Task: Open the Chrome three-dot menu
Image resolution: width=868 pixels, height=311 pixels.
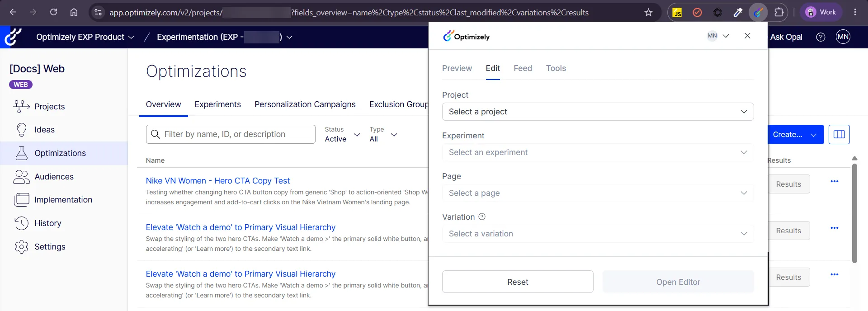Action: [855, 12]
